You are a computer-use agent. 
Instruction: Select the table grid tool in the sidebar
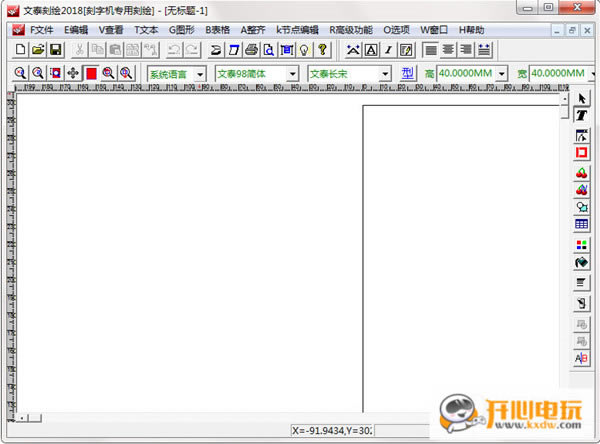coord(582,224)
